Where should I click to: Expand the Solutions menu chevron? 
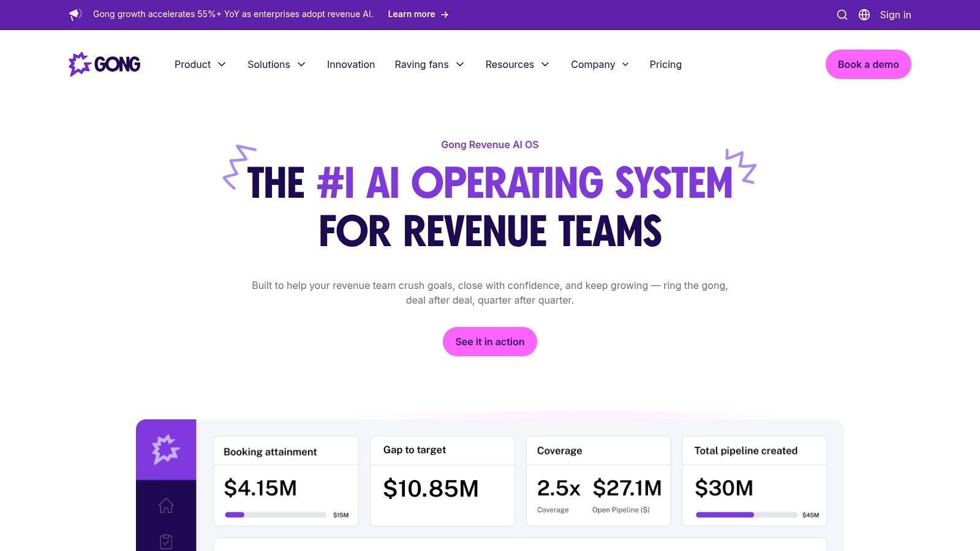point(301,64)
